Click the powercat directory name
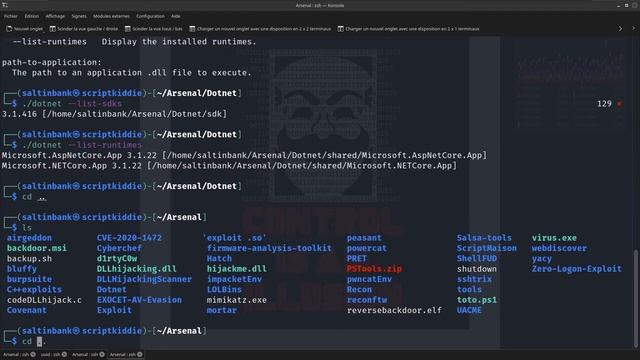Viewport: 640px width, 360px height. pyautogui.click(x=367, y=248)
